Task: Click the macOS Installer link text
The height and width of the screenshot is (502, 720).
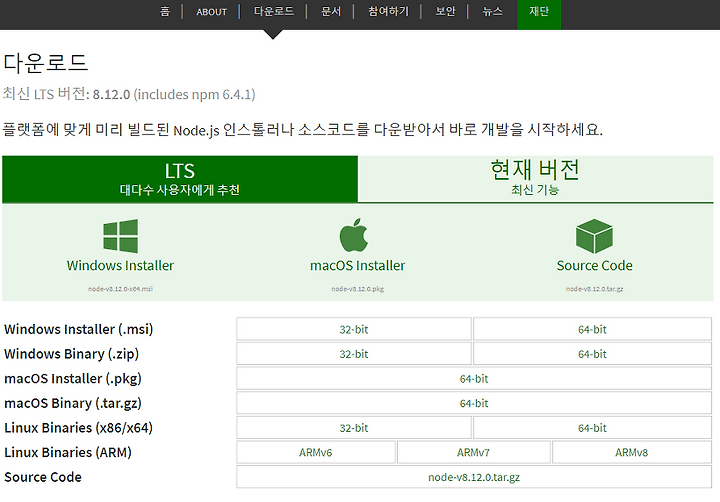Action: point(357,265)
